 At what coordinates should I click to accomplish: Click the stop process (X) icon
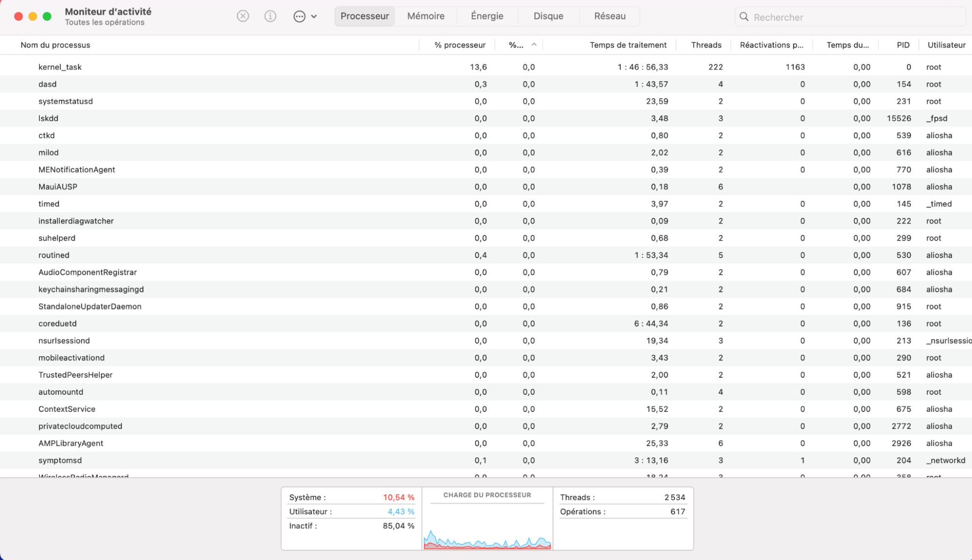tap(243, 17)
